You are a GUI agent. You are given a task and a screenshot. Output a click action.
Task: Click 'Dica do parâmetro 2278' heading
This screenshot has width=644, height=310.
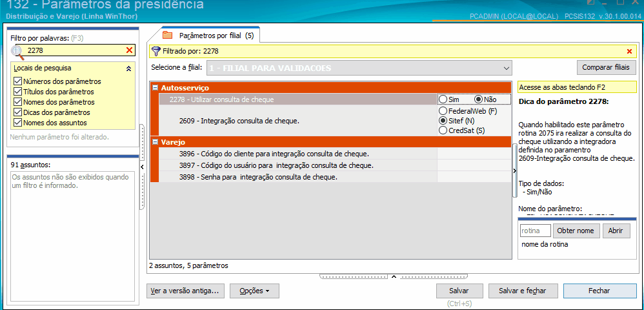[562, 101]
